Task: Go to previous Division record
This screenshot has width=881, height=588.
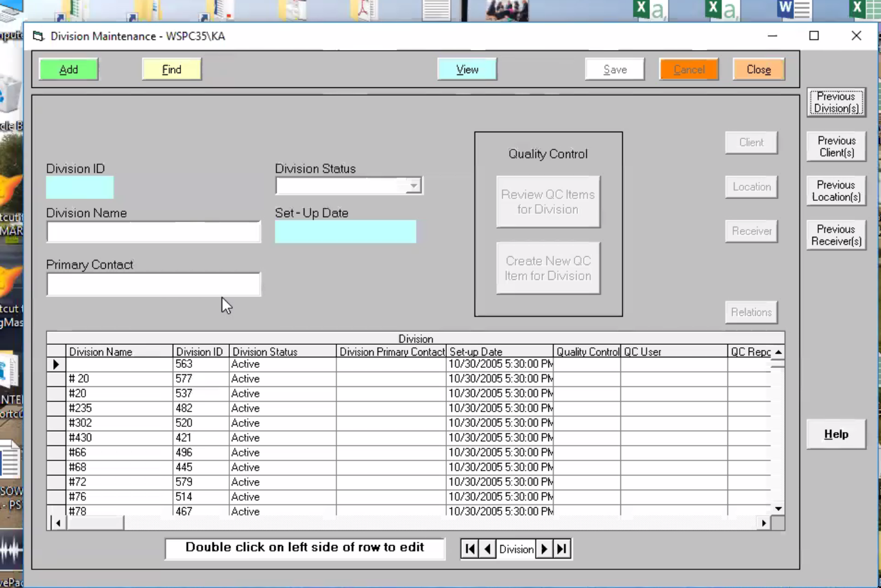Action: point(487,549)
